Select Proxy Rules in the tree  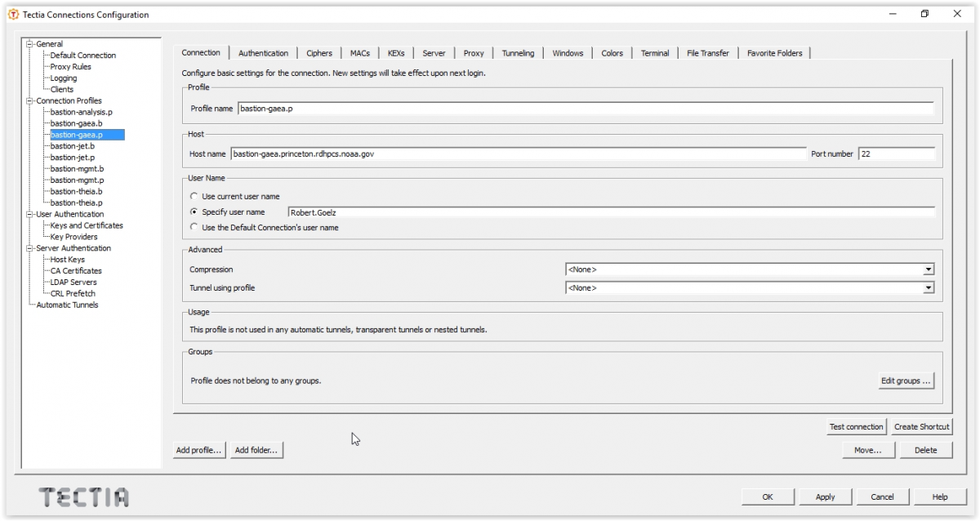71,67
